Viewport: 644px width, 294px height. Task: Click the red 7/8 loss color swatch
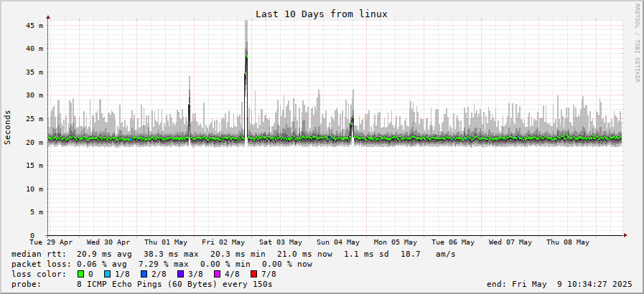(253, 274)
